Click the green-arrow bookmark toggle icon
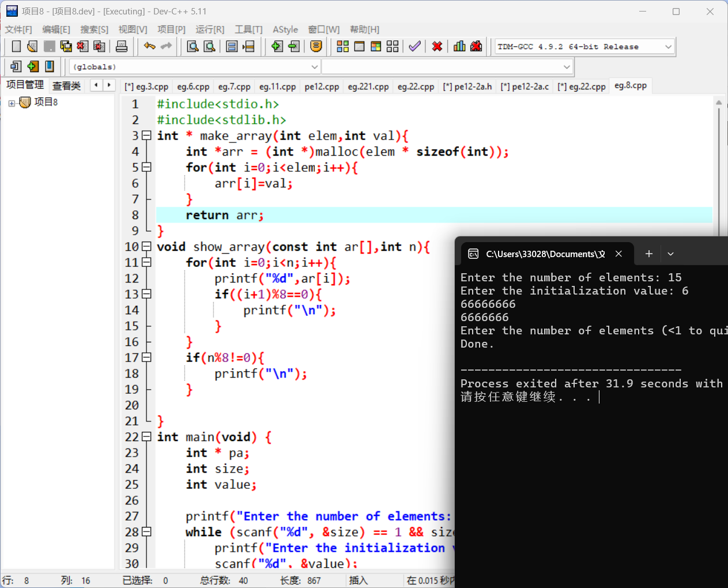 click(x=33, y=67)
